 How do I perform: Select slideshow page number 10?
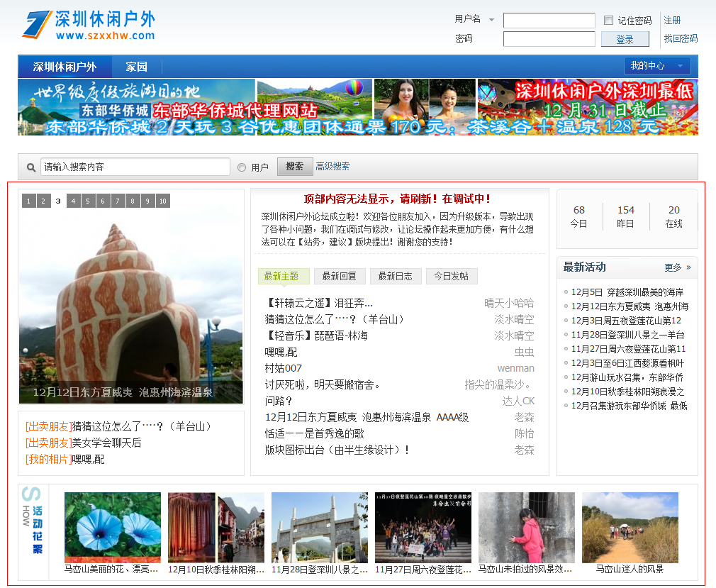163,201
